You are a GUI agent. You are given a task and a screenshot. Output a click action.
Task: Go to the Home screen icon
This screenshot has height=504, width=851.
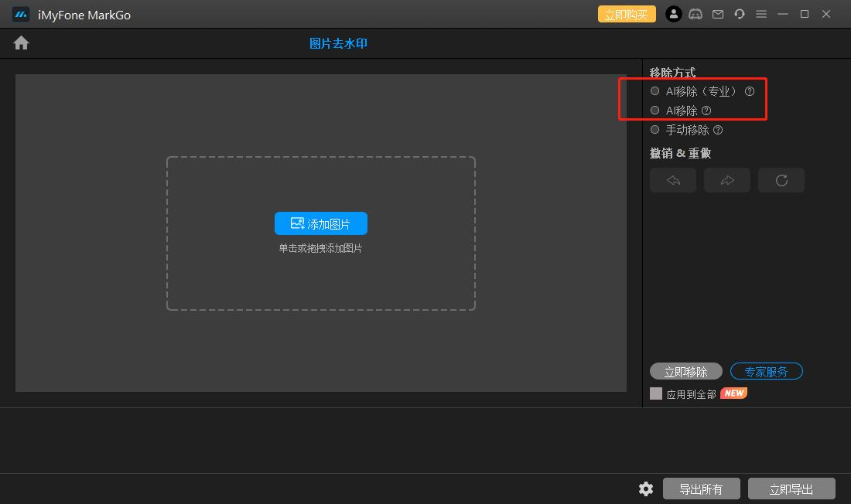click(x=21, y=43)
